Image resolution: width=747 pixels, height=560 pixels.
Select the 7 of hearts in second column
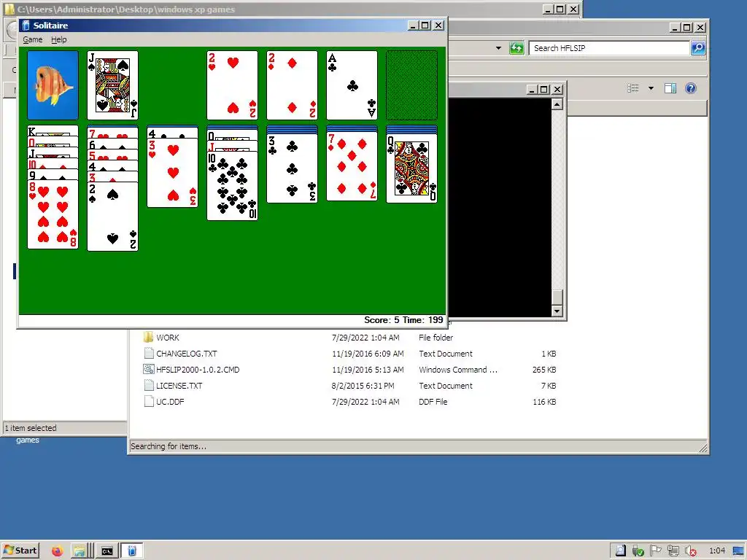[113, 133]
